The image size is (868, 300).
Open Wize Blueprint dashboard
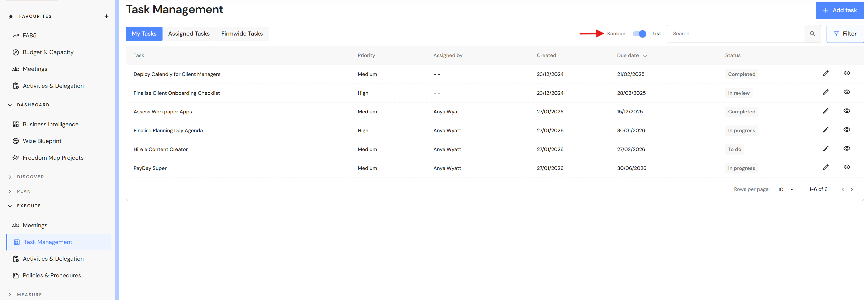point(42,141)
